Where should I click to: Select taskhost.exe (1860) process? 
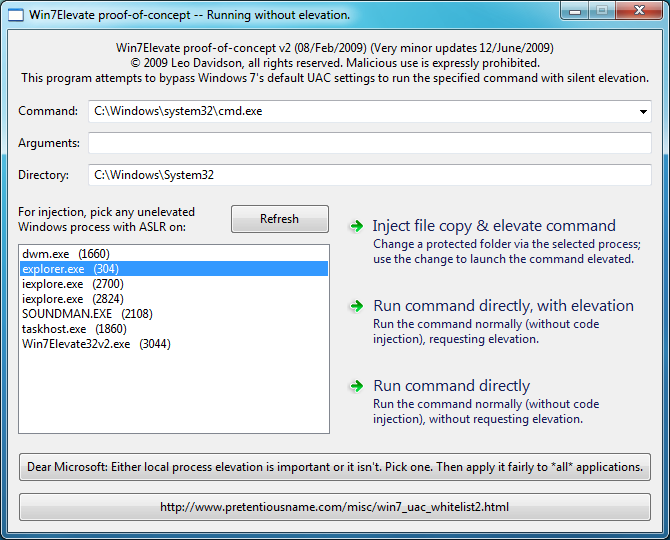tap(174, 329)
